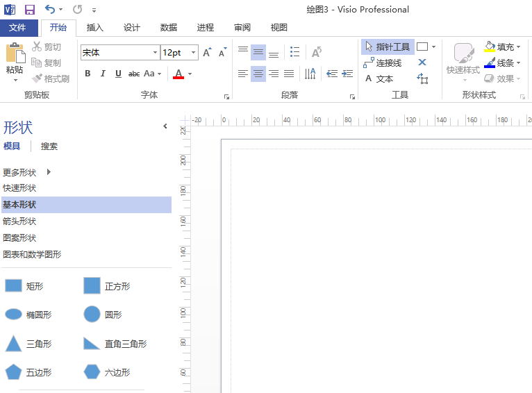The height and width of the screenshot is (393, 532).
Task: Click the red font color swatch A
Action: pos(178,74)
